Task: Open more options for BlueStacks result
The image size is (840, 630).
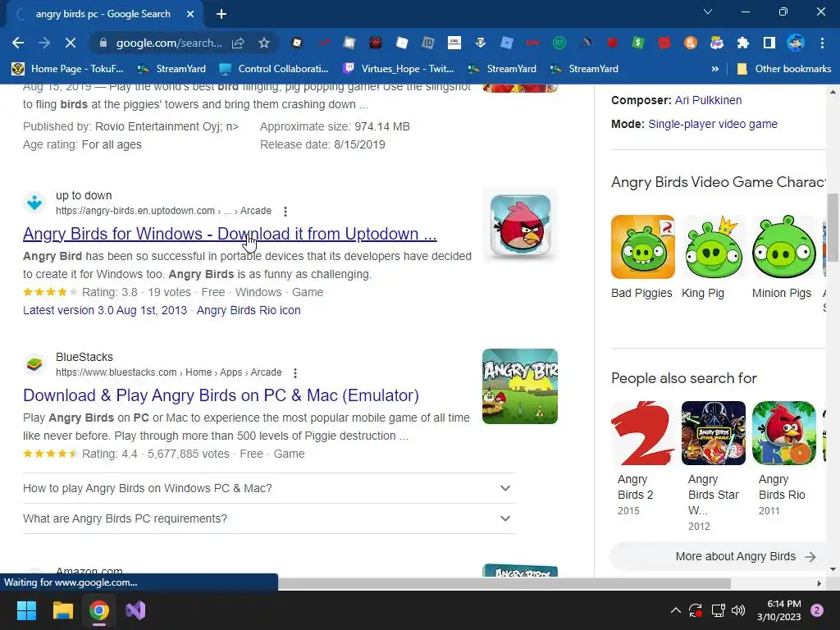Action: point(295,373)
